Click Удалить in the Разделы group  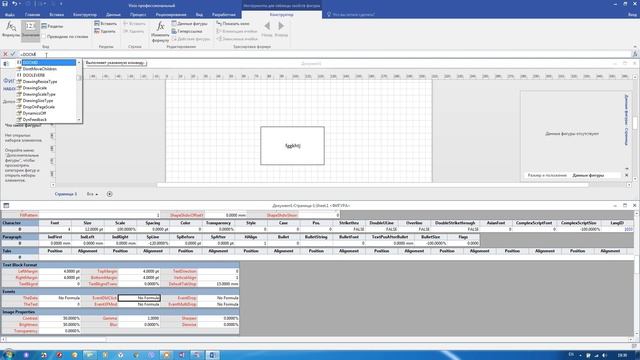tap(105, 31)
